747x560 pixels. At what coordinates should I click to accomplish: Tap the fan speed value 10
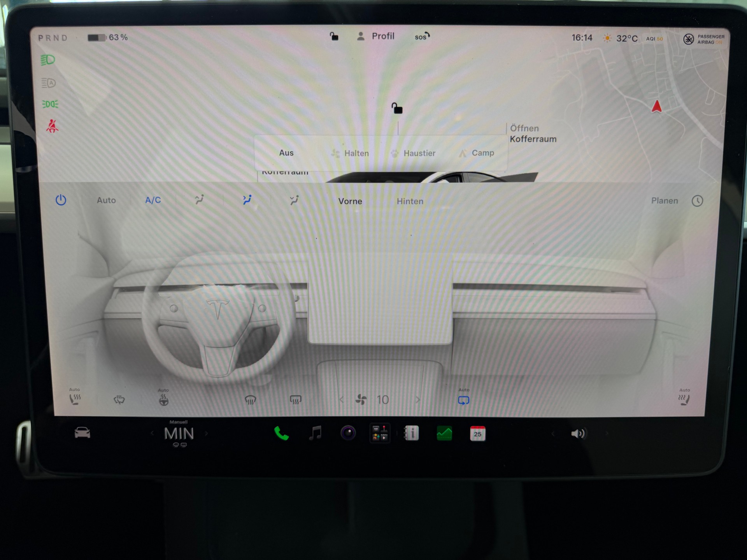pyautogui.click(x=383, y=399)
